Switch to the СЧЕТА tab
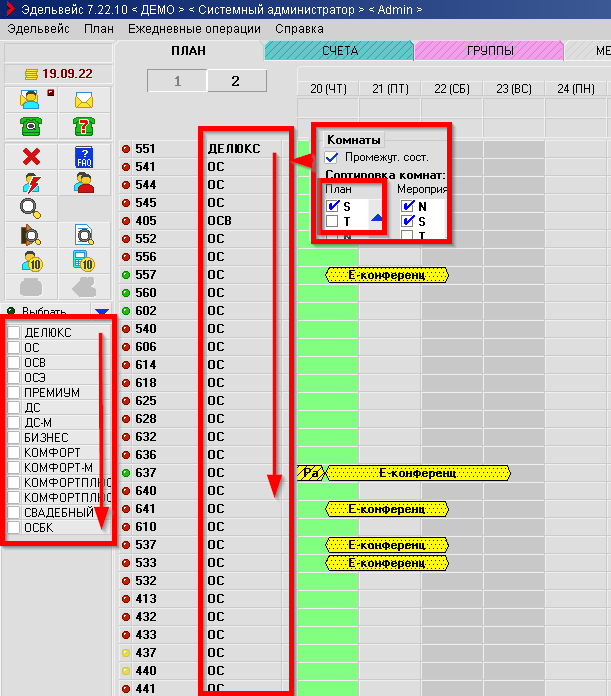This screenshot has height=696, width=611. tap(339, 50)
